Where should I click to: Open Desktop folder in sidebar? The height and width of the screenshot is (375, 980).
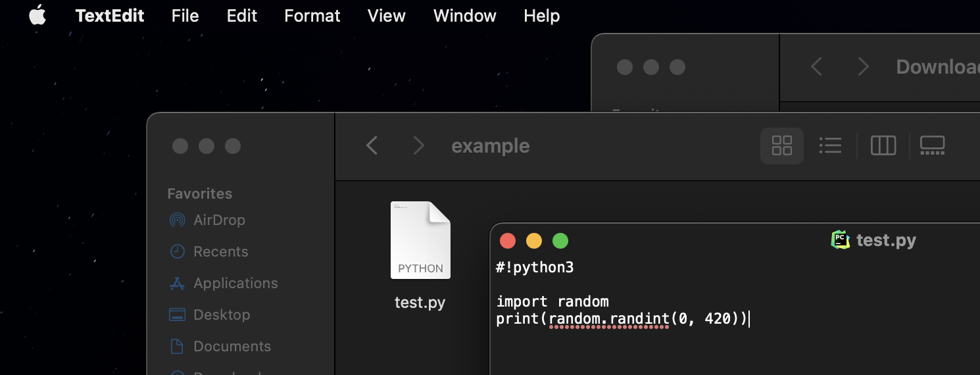(x=222, y=314)
